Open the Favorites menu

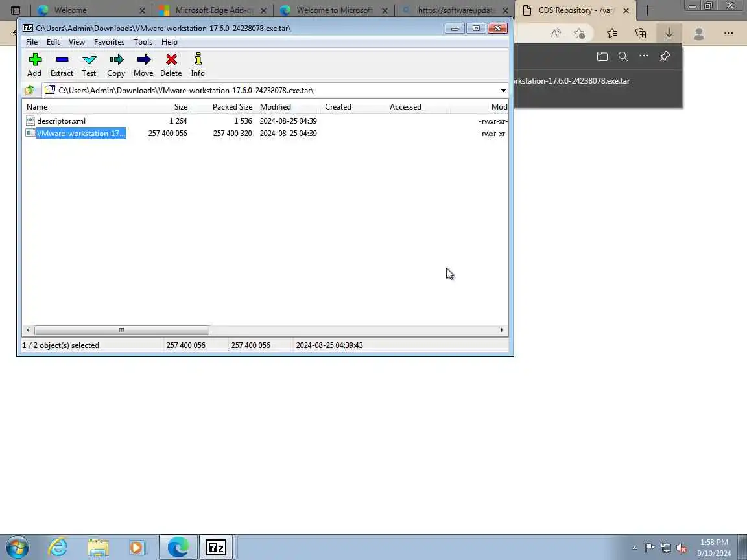coord(109,42)
